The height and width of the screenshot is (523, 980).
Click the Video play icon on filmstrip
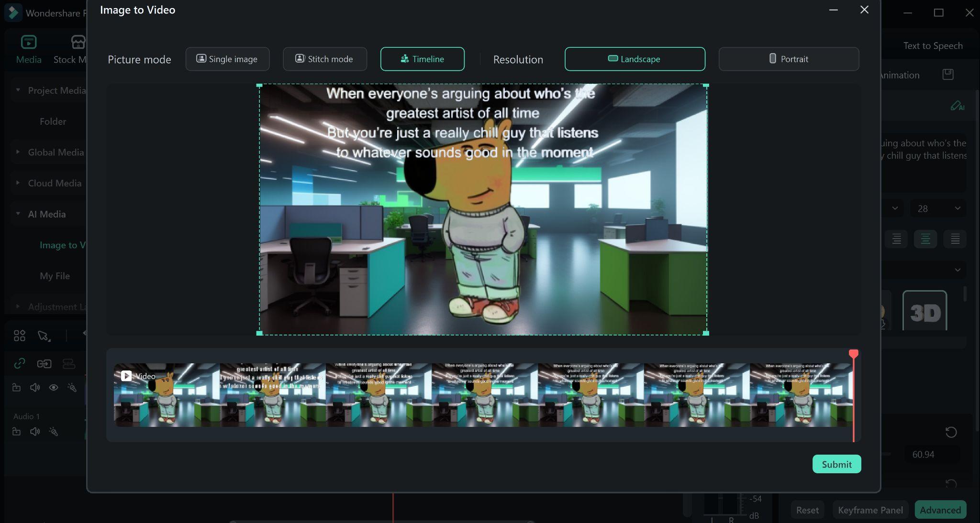point(126,376)
